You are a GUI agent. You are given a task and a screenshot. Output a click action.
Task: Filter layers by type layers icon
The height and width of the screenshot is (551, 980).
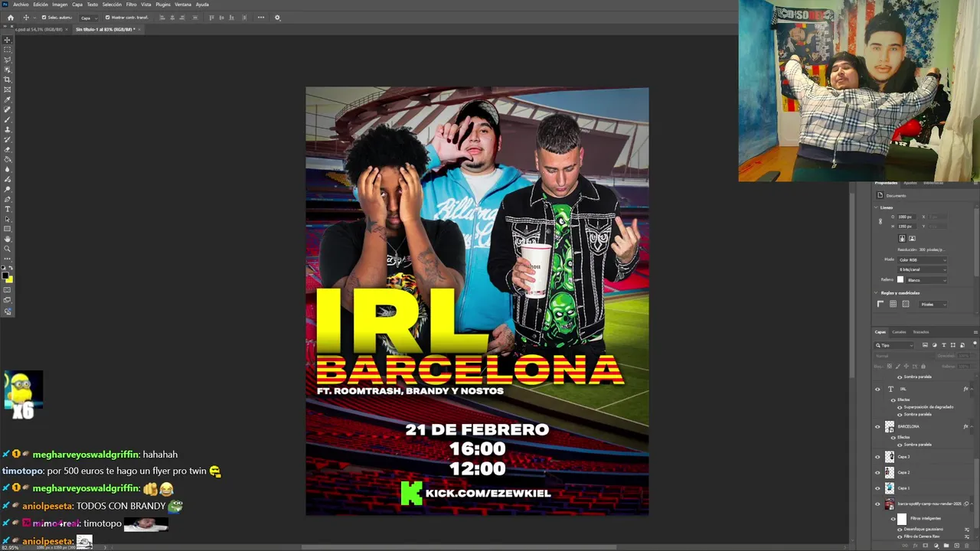(943, 345)
